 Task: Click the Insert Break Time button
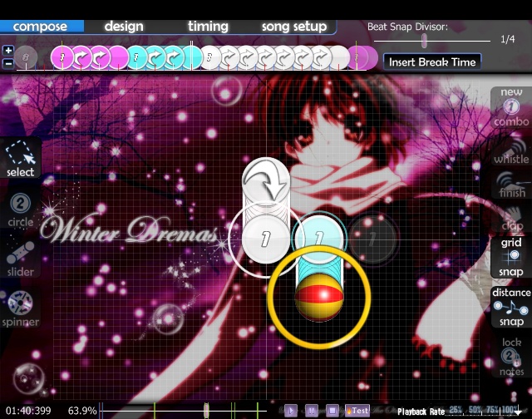pos(432,62)
